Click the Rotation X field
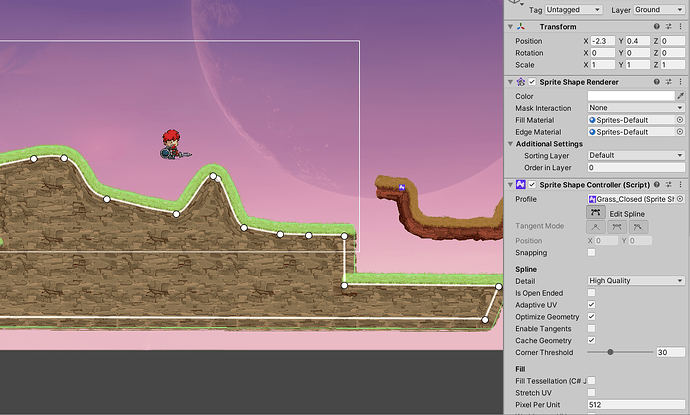This screenshot has height=415, width=690. 602,53
